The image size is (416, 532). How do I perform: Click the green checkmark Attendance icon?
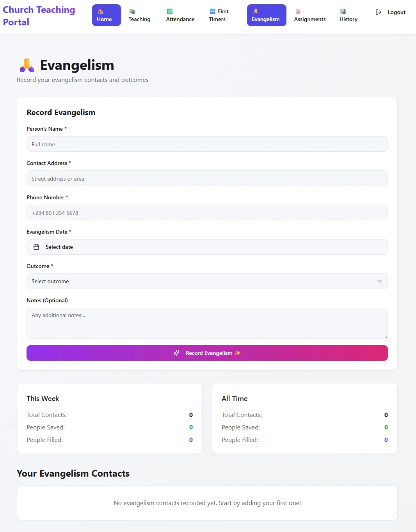click(x=170, y=12)
